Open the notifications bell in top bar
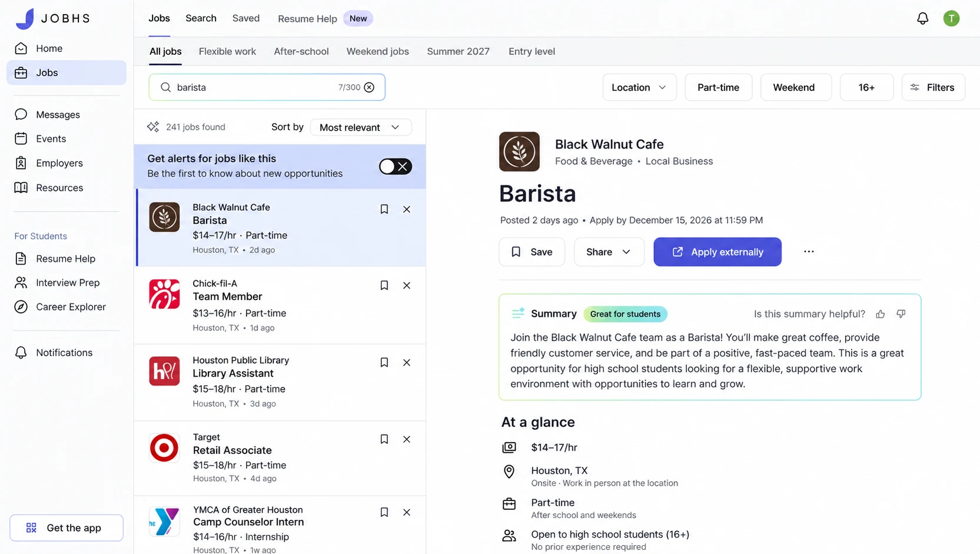Viewport: 980px width, 554px height. pos(922,18)
